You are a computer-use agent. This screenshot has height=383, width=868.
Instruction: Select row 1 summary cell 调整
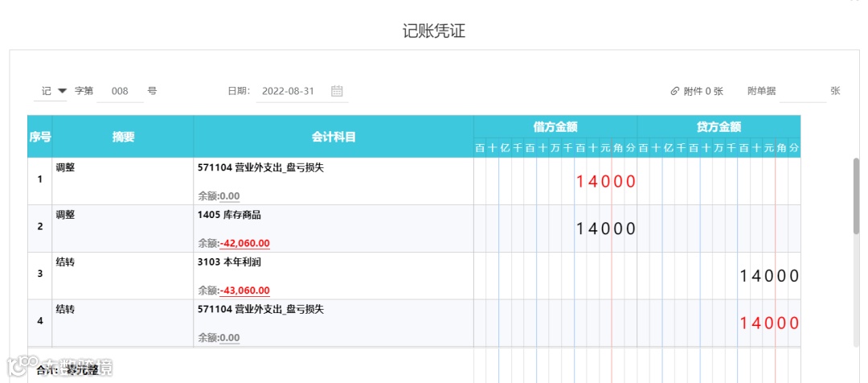[123, 181]
